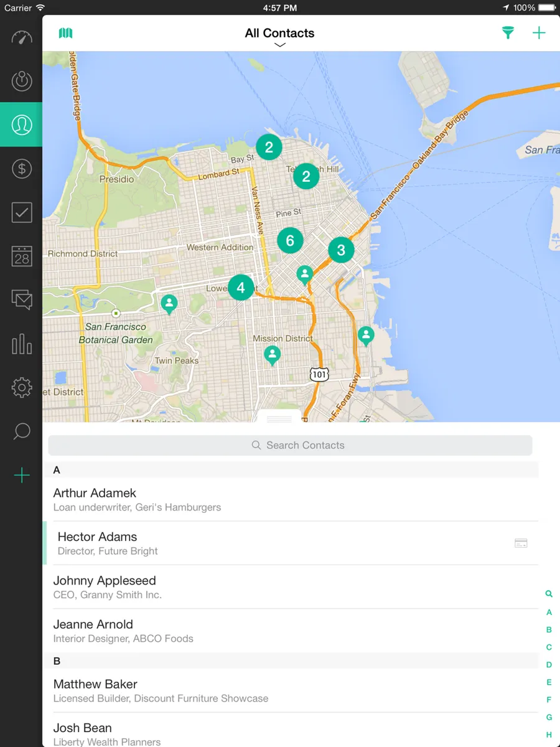Jump to letter H in alphabet index
The image size is (560, 747).
click(x=549, y=735)
